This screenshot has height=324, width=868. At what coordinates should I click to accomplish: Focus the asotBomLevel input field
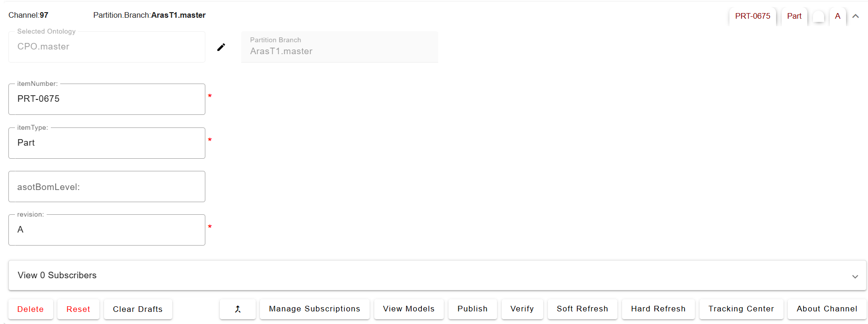(x=106, y=187)
